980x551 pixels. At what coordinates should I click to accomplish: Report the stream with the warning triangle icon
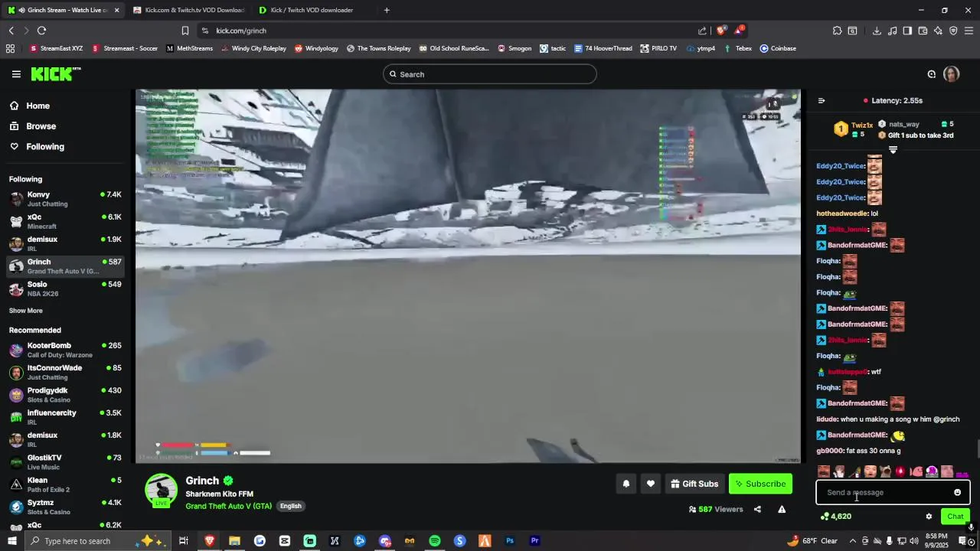pos(782,510)
